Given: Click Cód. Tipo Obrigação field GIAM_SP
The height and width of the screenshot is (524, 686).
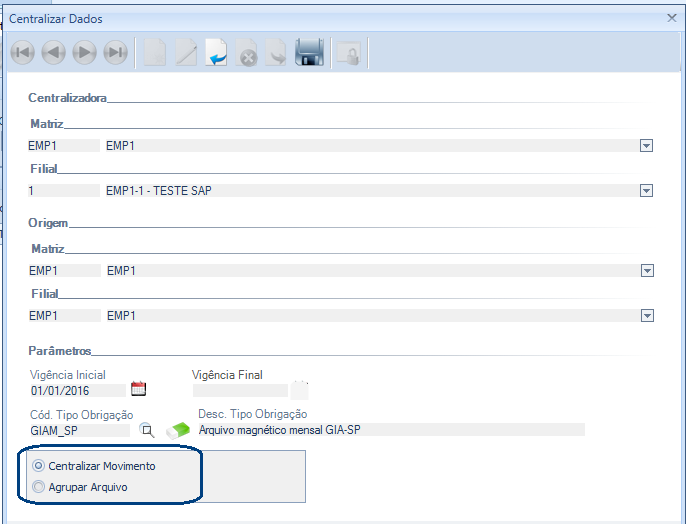Looking at the screenshot, I should click(80, 430).
